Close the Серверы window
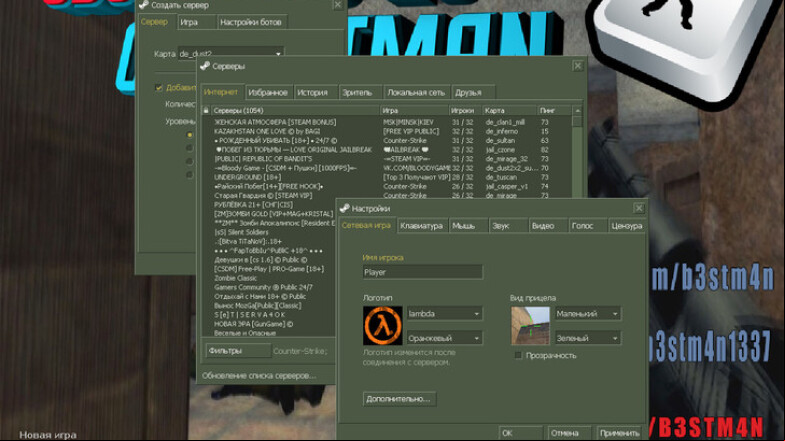This screenshot has height=441, width=785. (578, 66)
